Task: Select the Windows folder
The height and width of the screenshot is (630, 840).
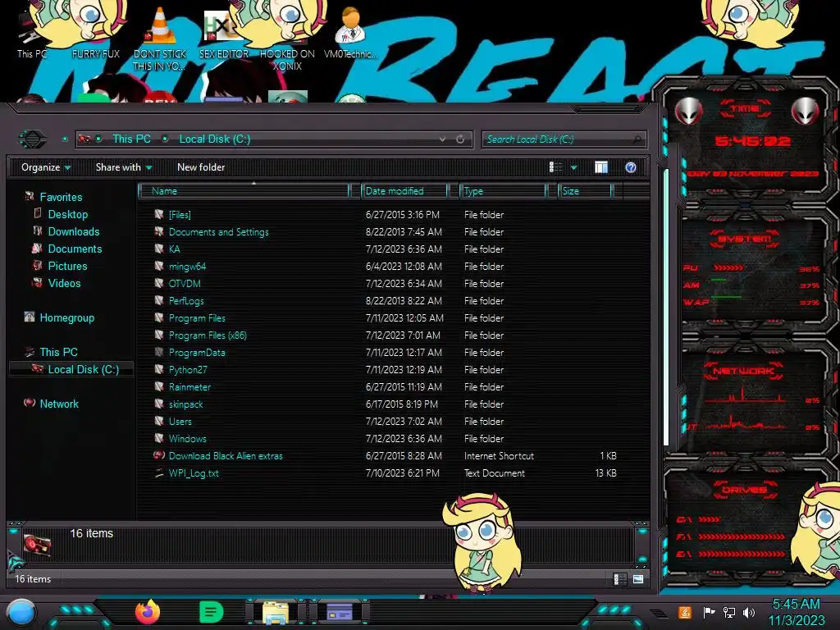Action: 187,438
